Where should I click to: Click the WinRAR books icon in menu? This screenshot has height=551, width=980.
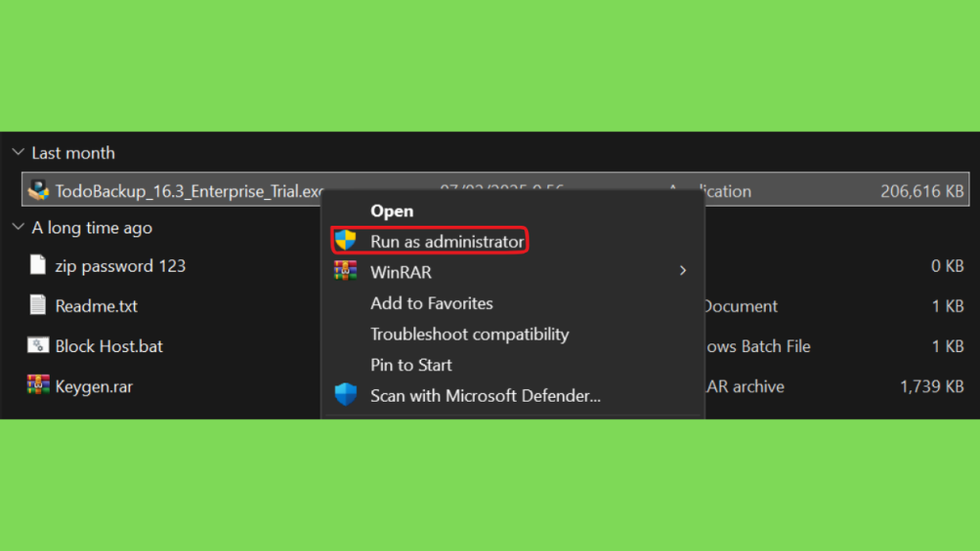(345, 271)
